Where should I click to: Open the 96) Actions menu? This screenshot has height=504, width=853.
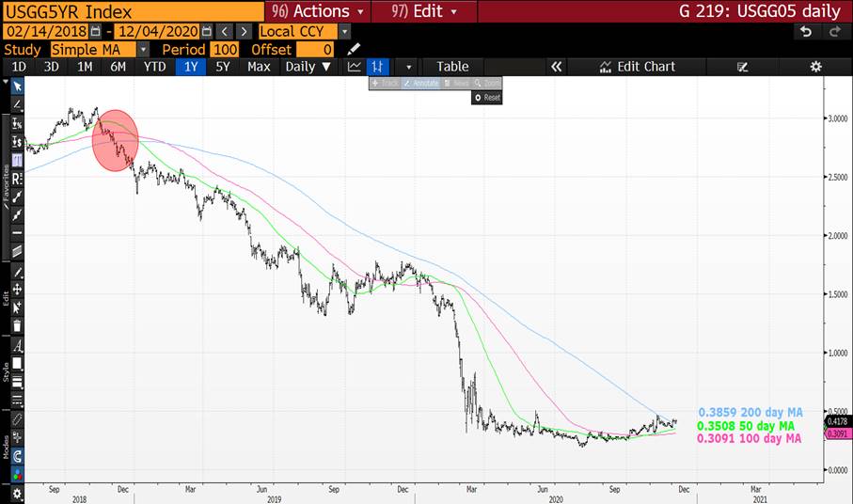tap(317, 11)
